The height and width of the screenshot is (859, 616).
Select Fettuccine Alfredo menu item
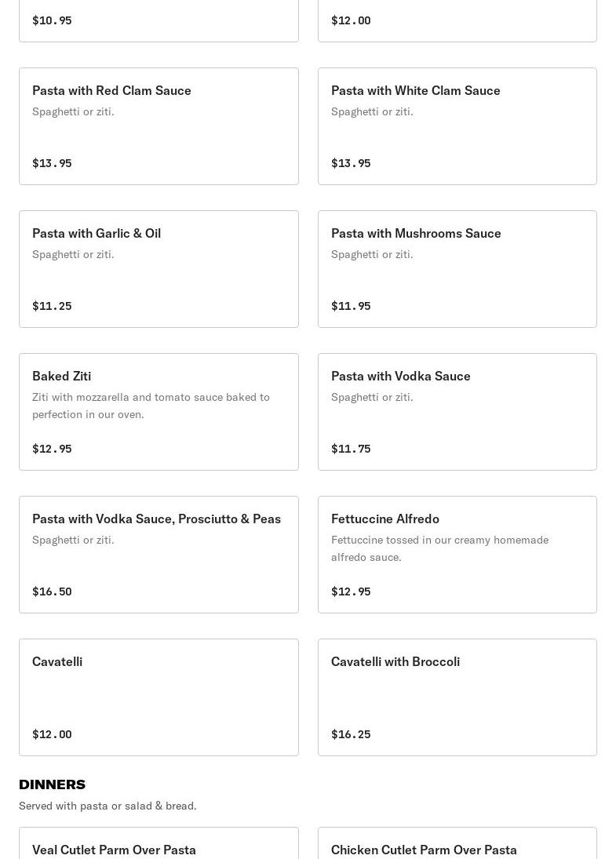(x=457, y=555)
